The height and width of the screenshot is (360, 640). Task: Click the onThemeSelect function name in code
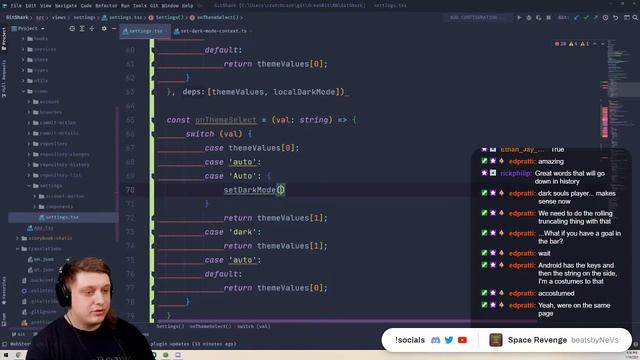click(226, 120)
